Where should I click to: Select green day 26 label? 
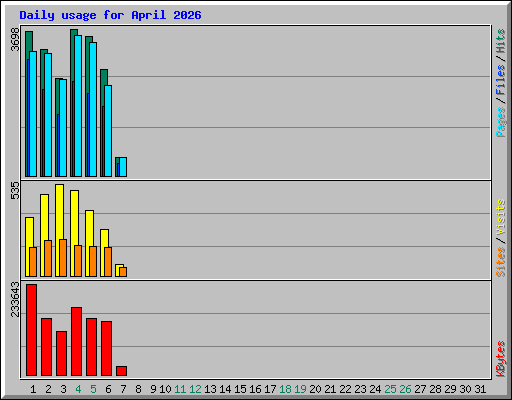click(405, 389)
